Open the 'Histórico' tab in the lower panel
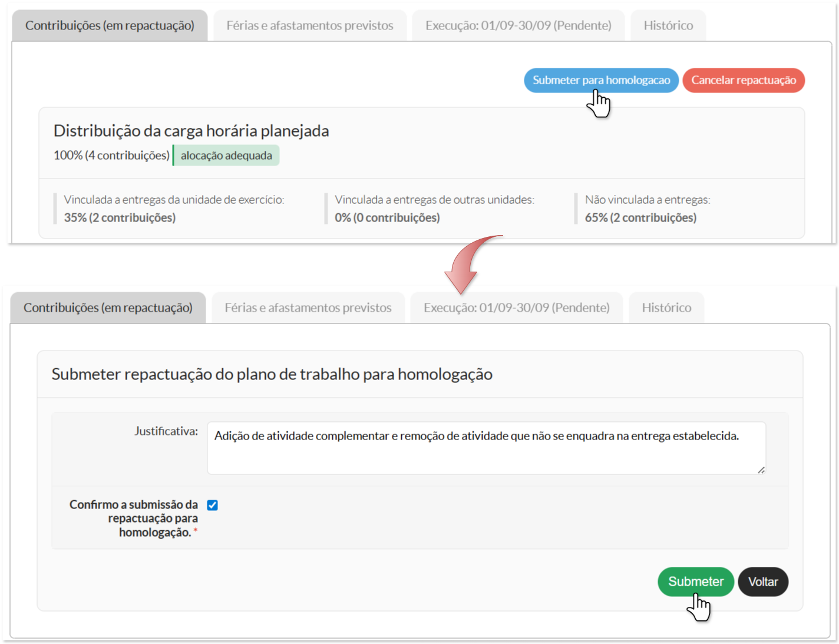This screenshot has width=839, height=644. tap(666, 308)
